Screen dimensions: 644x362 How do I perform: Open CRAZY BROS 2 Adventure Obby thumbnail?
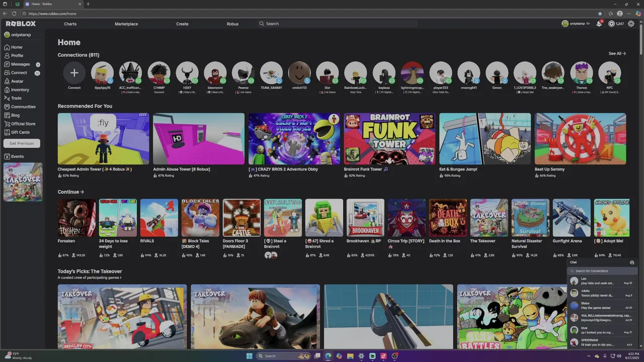tap(294, 139)
